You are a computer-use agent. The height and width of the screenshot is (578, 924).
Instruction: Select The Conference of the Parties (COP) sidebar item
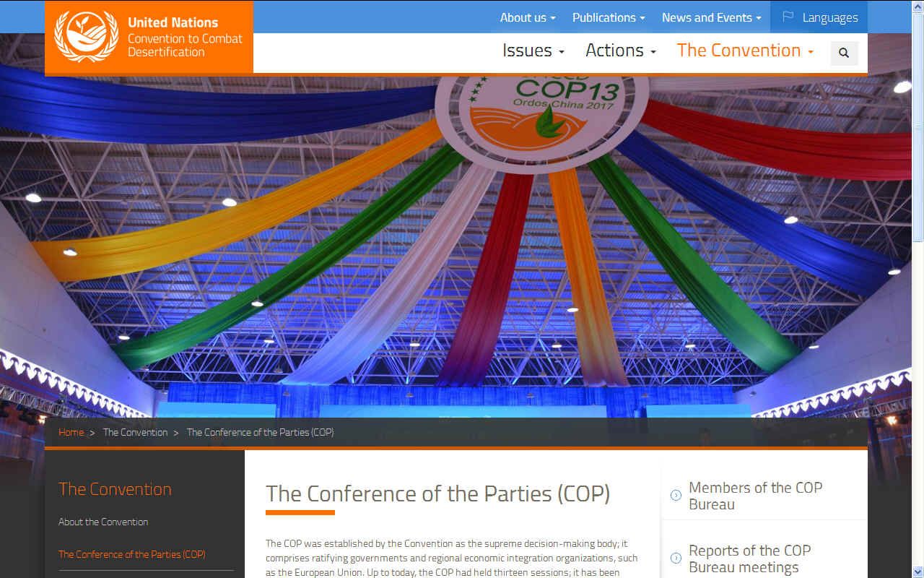tap(132, 554)
